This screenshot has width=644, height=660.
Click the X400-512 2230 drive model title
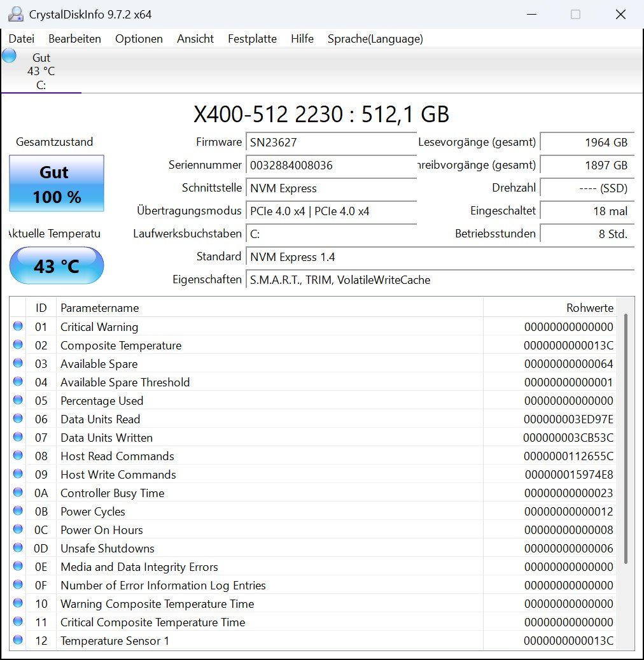pos(321,114)
